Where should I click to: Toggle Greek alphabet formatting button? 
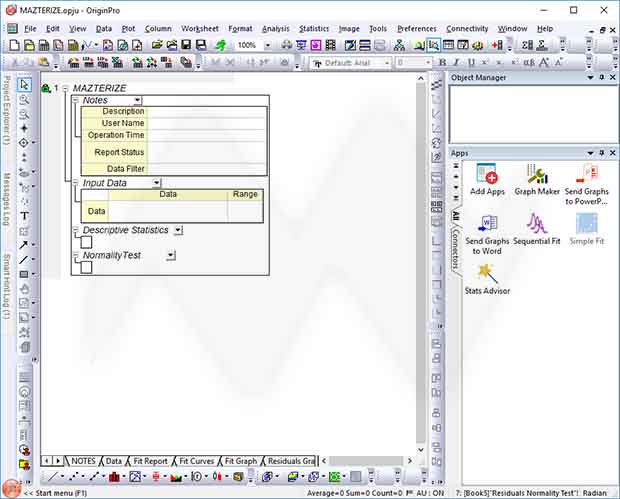pos(529,62)
